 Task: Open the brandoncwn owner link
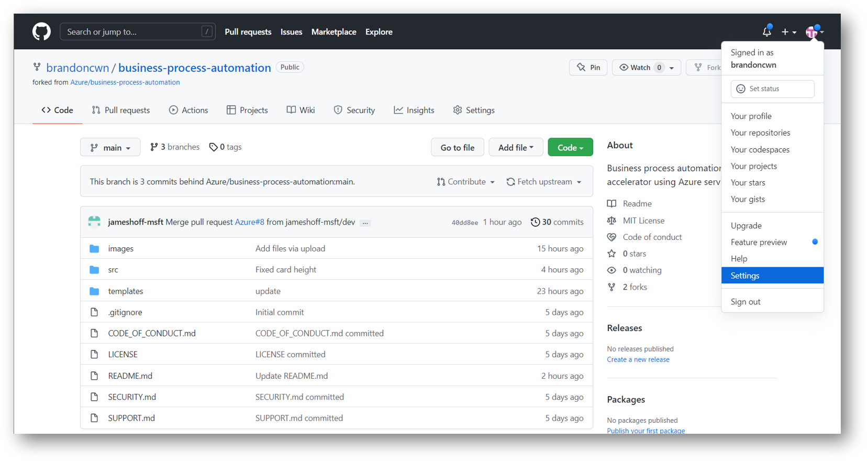pyautogui.click(x=77, y=68)
